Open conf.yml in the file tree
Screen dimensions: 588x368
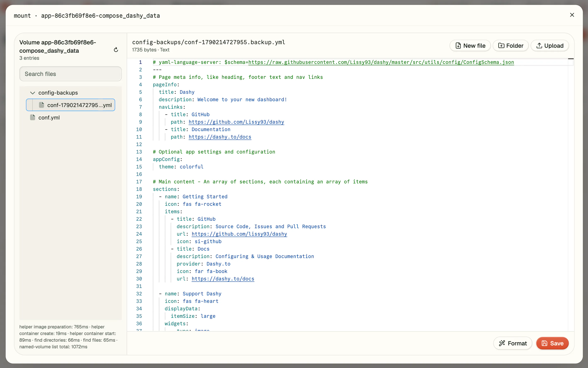click(x=49, y=118)
